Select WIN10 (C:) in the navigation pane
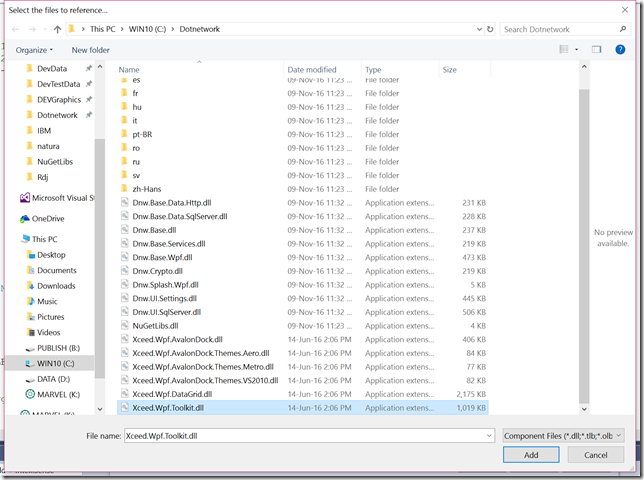Image resolution: width=644 pixels, height=480 pixels. click(x=56, y=363)
